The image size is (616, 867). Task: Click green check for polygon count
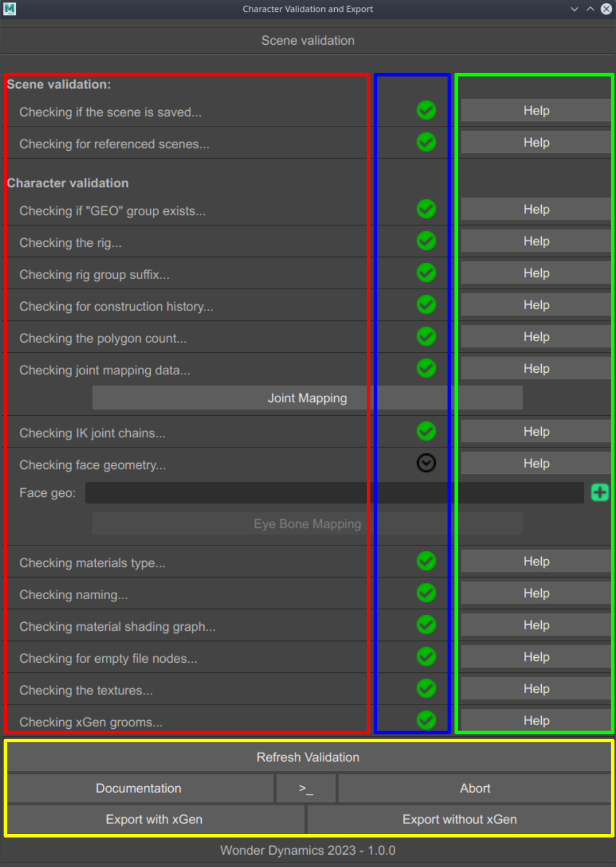(426, 337)
